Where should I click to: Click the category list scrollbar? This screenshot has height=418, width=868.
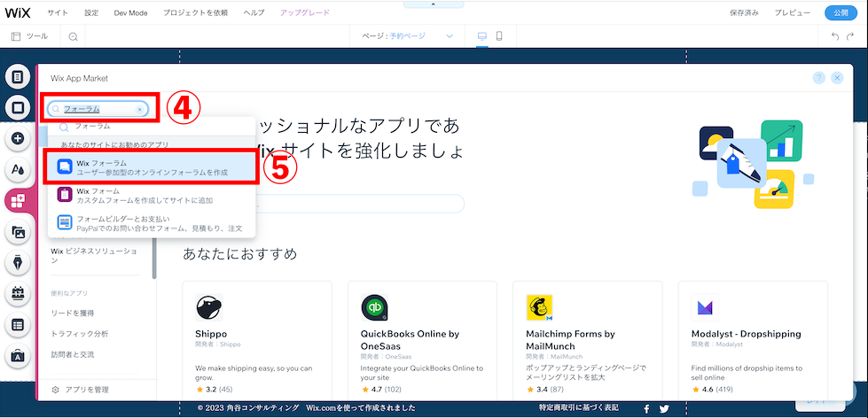pos(154,257)
